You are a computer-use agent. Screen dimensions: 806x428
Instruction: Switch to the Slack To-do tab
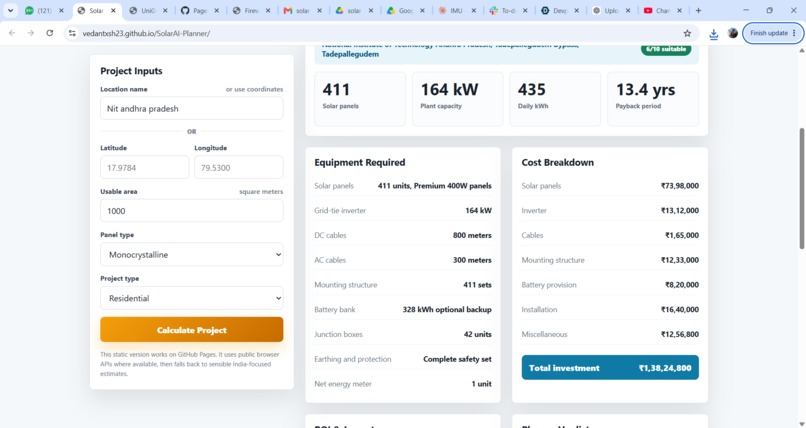pyautogui.click(x=508, y=10)
